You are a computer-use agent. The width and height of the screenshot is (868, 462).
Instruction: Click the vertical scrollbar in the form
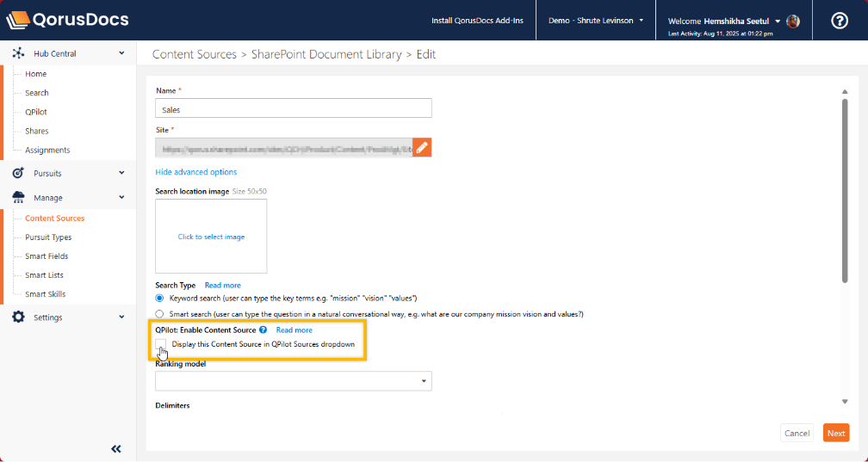click(x=844, y=189)
